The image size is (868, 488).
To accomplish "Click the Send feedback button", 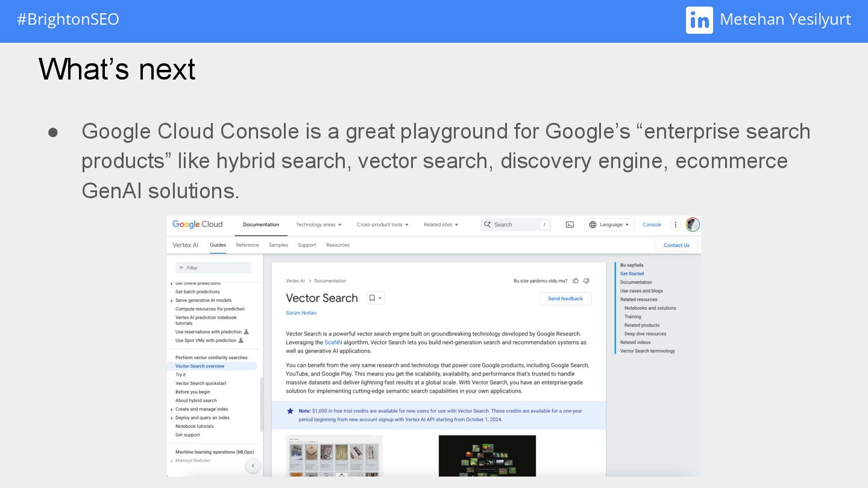I will 565,299.
